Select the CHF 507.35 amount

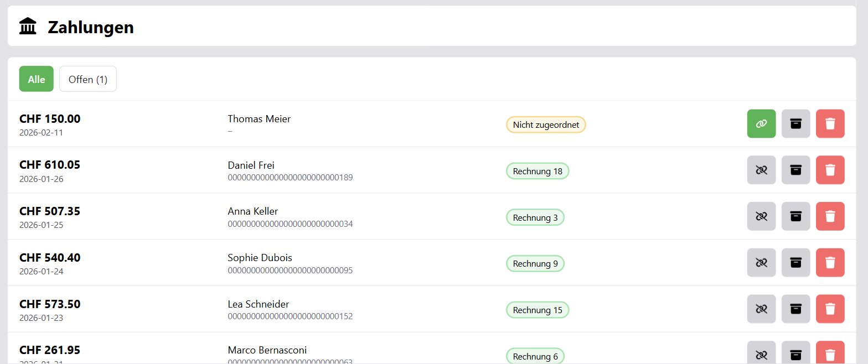click(x=50, y=211)
